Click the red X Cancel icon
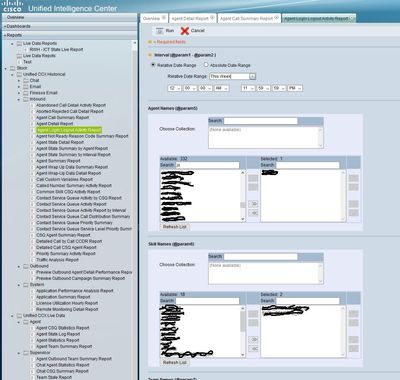 [185, 31]
